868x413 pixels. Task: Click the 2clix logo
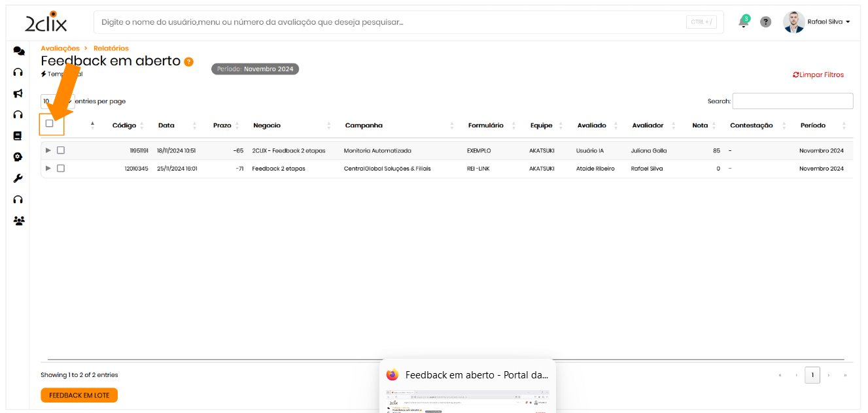tap(46, 22)
